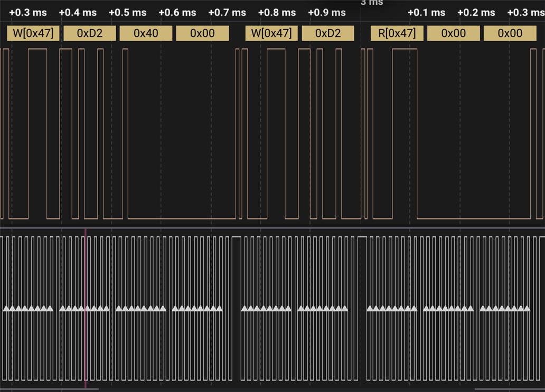Click the +0.2 ms time ruler label
Image resolution: width=545 pixels, height=392 pixels.
click(x=476, y=13)
